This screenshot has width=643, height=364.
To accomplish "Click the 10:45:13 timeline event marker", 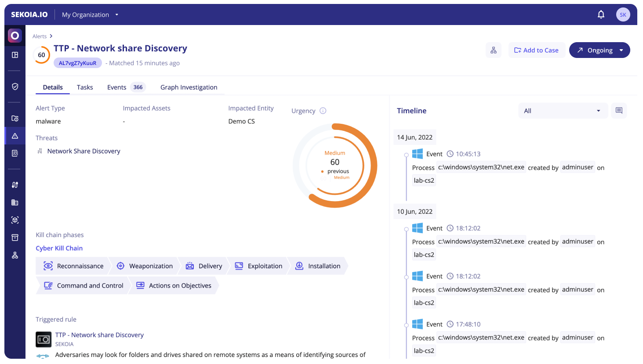I will click(x=407, y=155).
